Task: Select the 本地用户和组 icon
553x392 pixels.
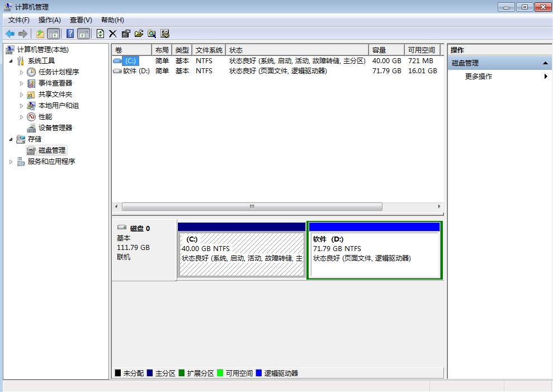Action: [x=31, y=106]
